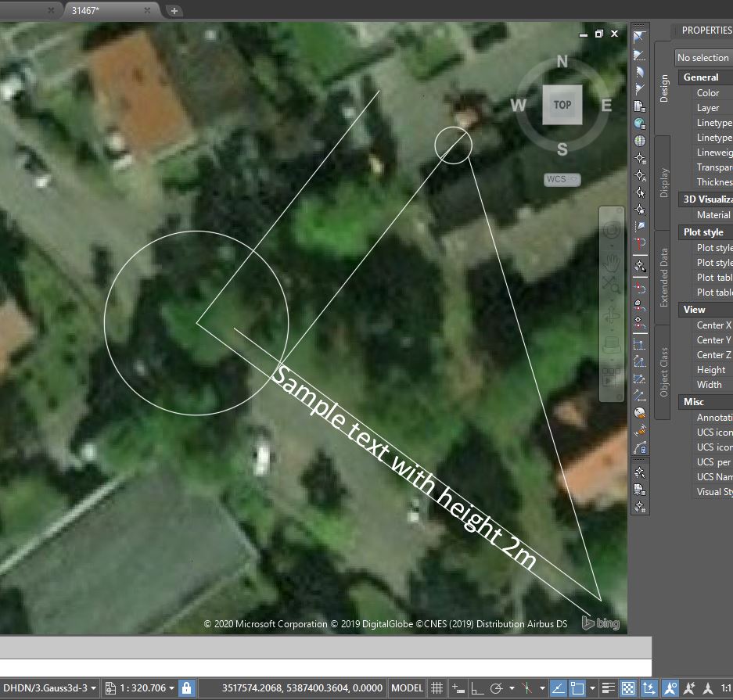Click the bing logo in the drawing area
This screenshot has width=733, height=700.
(601, 623)
